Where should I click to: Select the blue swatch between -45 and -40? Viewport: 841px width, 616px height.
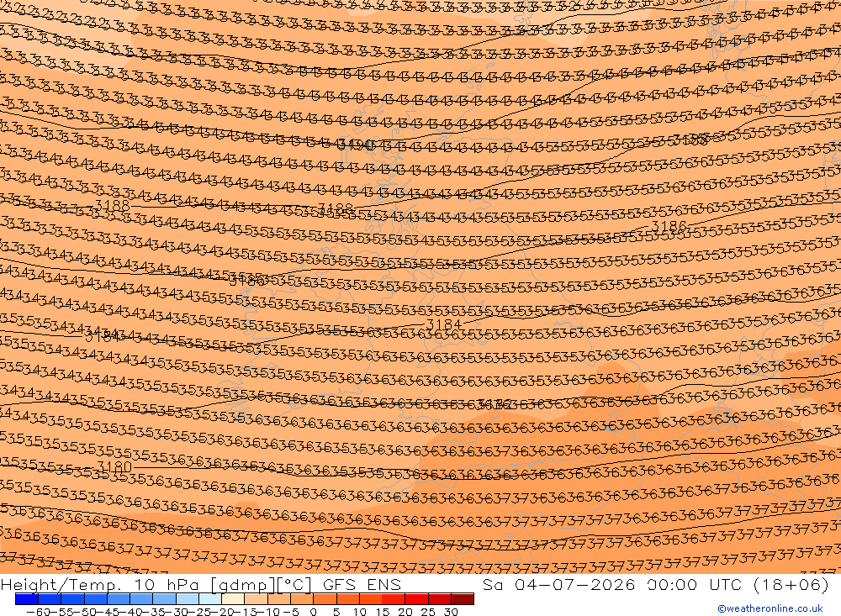tap(119, 599)
